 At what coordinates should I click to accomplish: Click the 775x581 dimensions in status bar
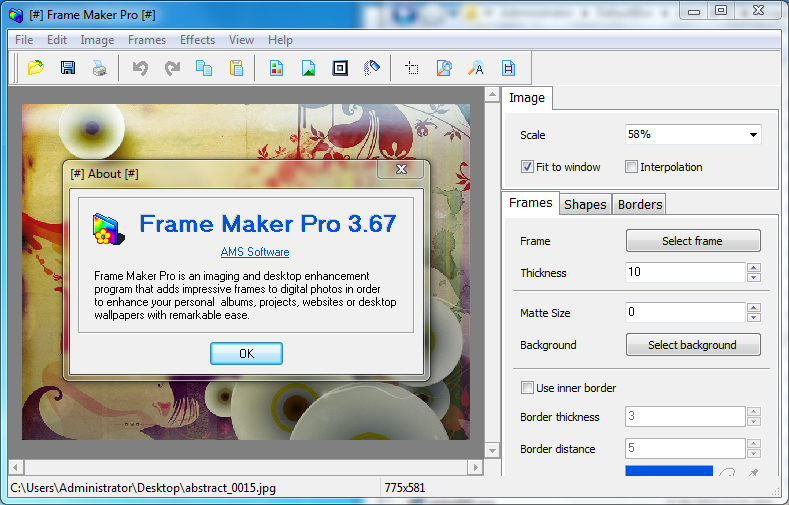[x=405, y=488]
